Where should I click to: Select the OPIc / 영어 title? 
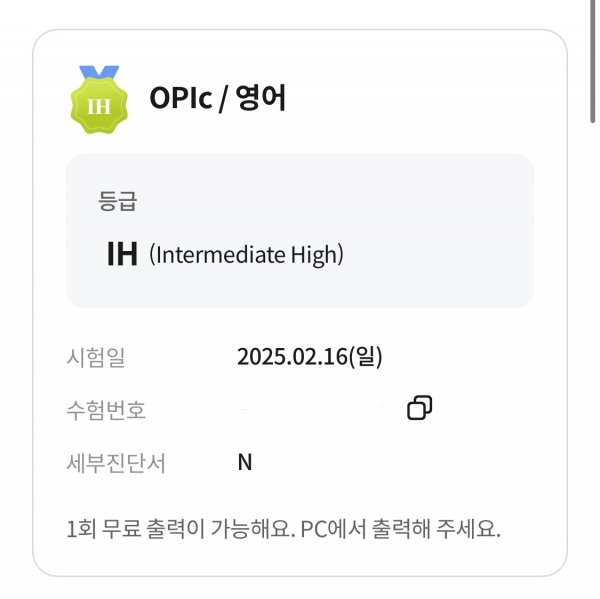pos(218,98)
